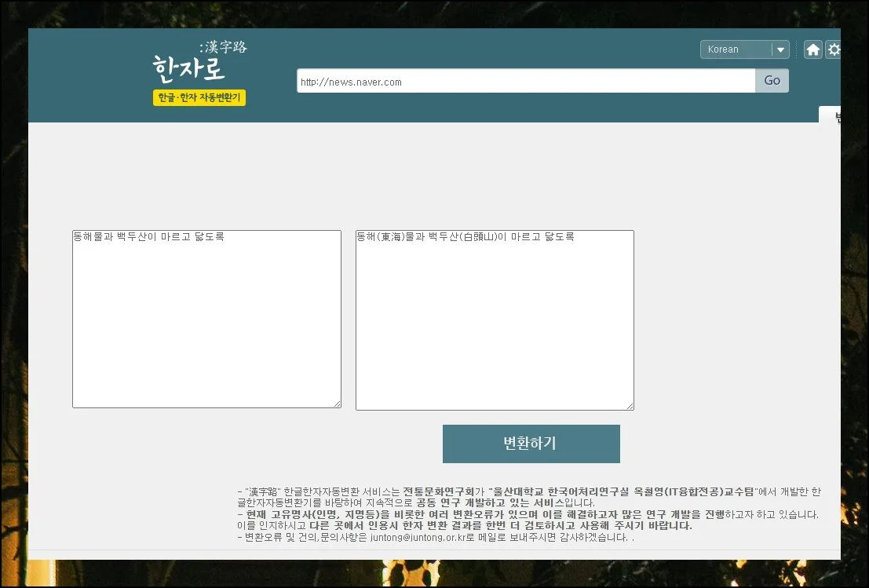Click the 漢字路 calligraphy text above the logo
Viewport: 869px width, 588px height.
click(224, 47)
